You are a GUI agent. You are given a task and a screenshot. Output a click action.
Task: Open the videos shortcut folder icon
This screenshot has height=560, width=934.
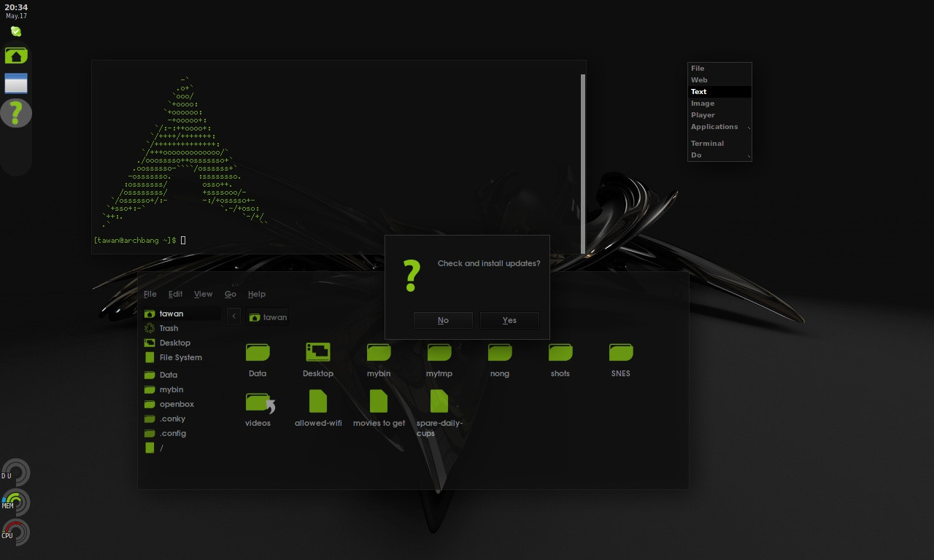259,402
